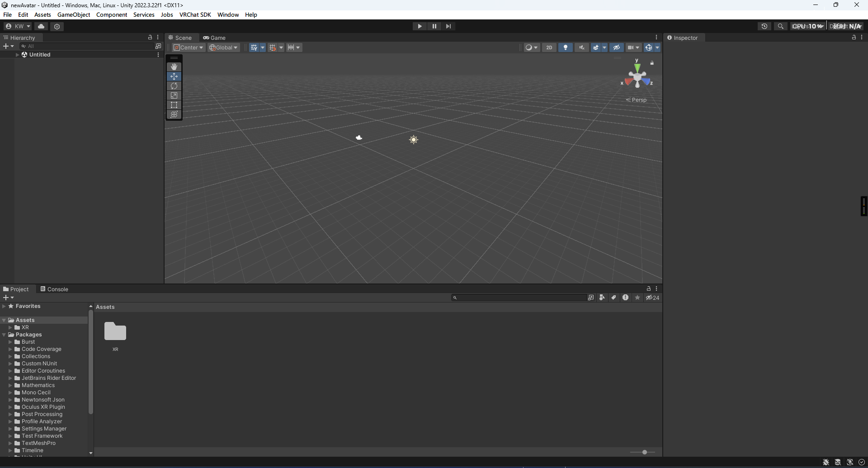The width and height of the screenshot is (868, 468).
Task: Lock the Inspector panel
Action: coord(854,38)
